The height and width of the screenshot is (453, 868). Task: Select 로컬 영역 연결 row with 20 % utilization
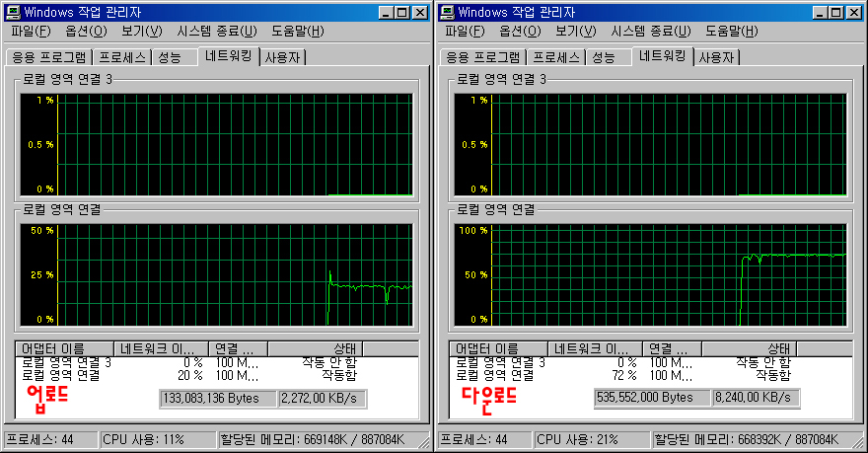click(x=189, y=375)
